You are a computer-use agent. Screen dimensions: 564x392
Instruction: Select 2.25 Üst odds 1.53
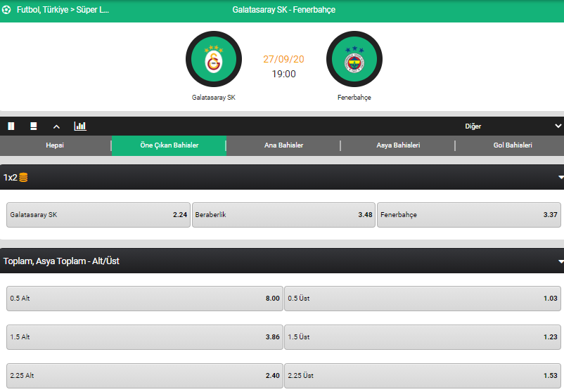pos(423,376)
